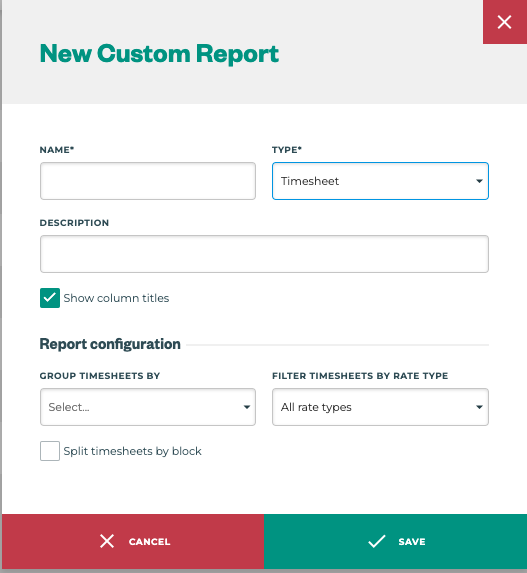The image size is (527, 573).
Task: Click the rate type filter dropdown arrow
Action: [x=479, y=407]
